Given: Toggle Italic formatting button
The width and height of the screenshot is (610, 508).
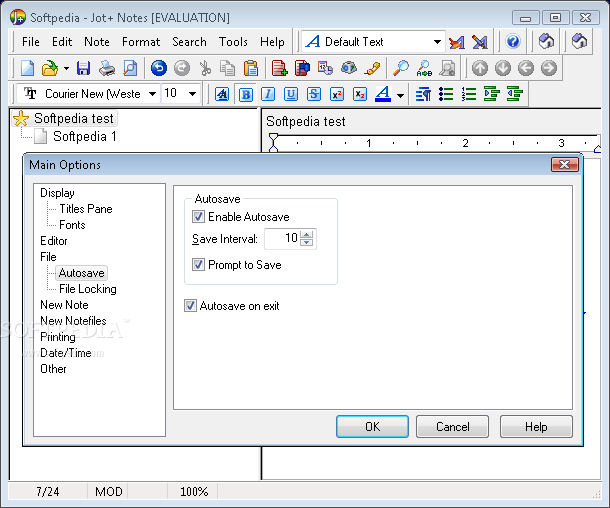Looking at the screenshot, I should click(x=268, y=94).
